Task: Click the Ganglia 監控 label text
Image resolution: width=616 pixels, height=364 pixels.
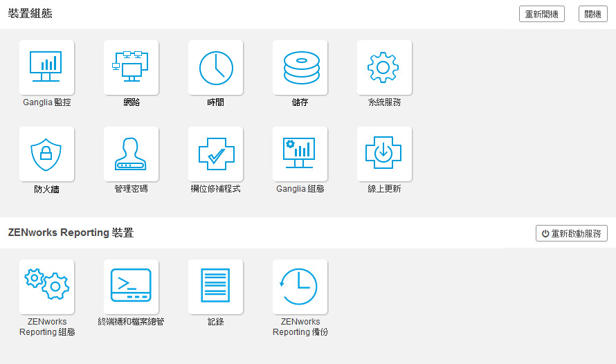Action: click(47, 102)
